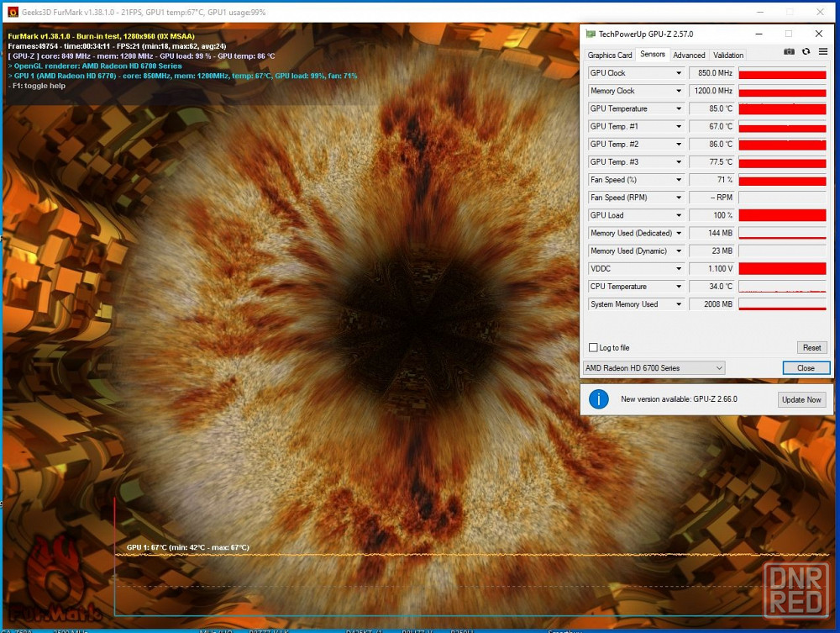Click the GPU Temperature history graph
The image size is (840, 633).
[x=782, y=108]
